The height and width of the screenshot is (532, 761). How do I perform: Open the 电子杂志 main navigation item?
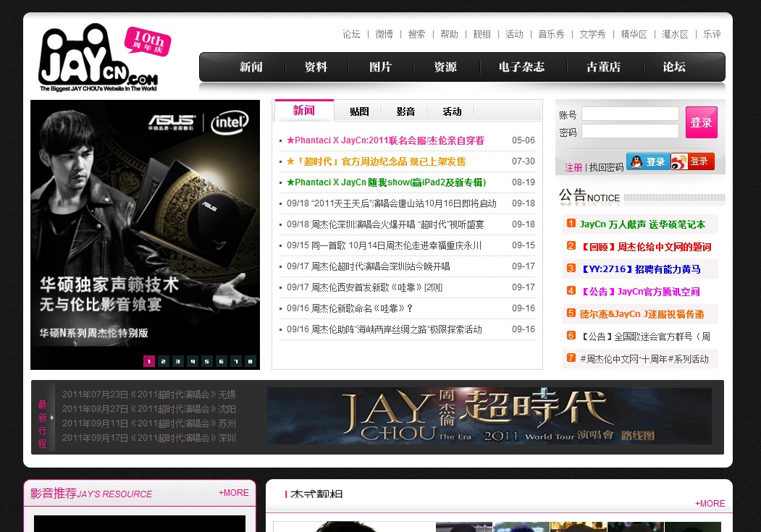tap(522, 67)
